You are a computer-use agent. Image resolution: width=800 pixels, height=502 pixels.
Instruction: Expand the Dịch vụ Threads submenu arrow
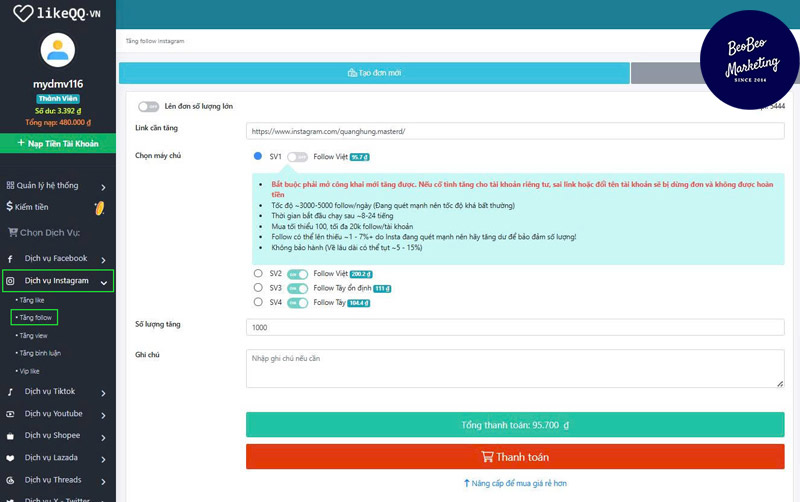click(104, 480)
